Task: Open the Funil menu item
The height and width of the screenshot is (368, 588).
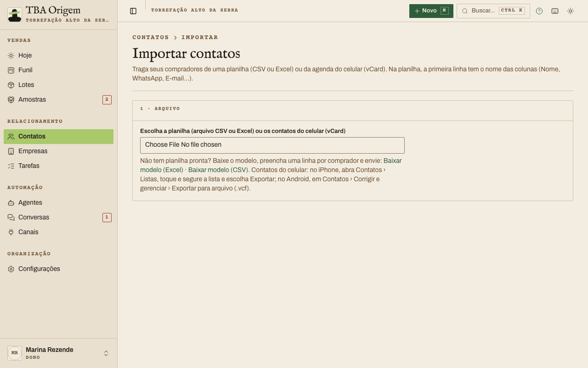Action: (58, 70)
